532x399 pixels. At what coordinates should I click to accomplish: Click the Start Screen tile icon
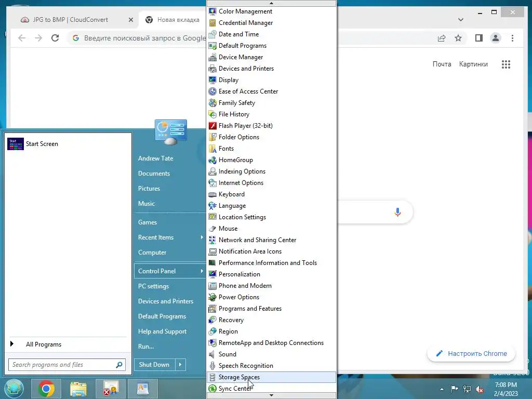pyautogui.click(x=16, y=144)
